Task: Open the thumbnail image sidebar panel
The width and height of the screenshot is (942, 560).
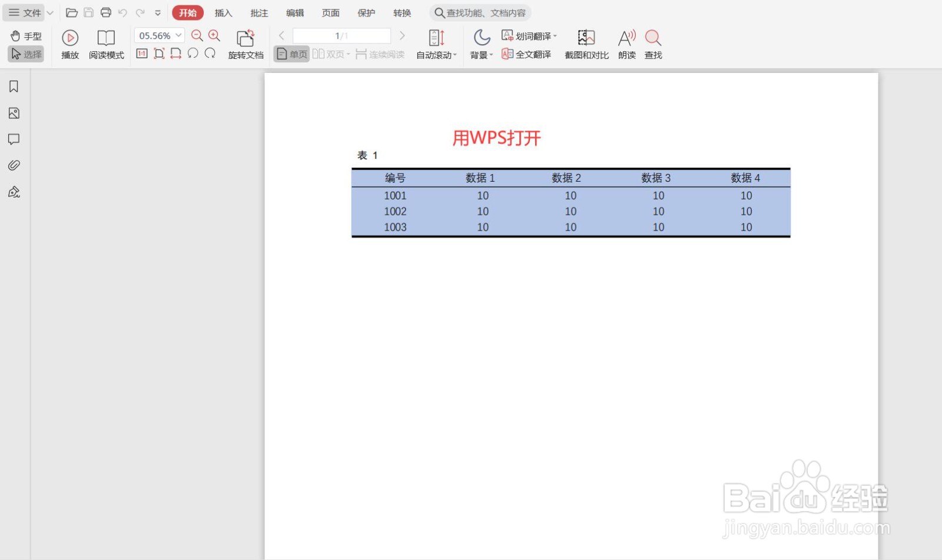Action: click(14, 113)
